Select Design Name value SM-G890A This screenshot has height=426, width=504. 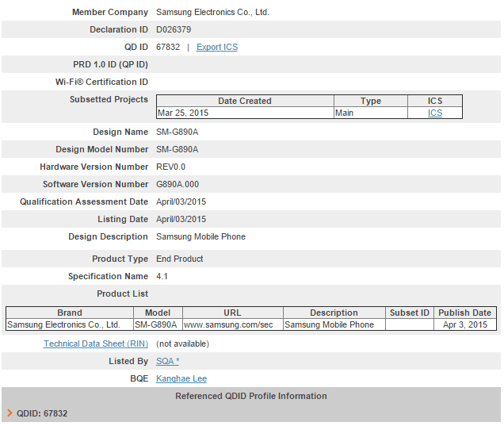pyautogui.click(x=177, y=132)
